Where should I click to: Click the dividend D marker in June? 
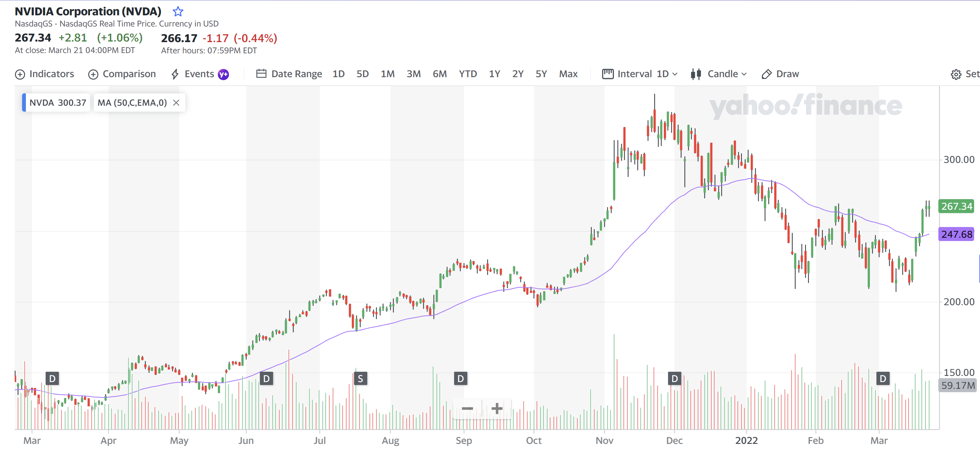click(266, 379)
